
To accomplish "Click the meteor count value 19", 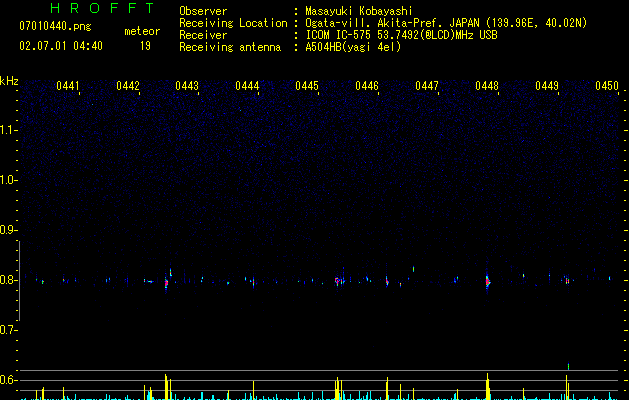I will (145, 46).
